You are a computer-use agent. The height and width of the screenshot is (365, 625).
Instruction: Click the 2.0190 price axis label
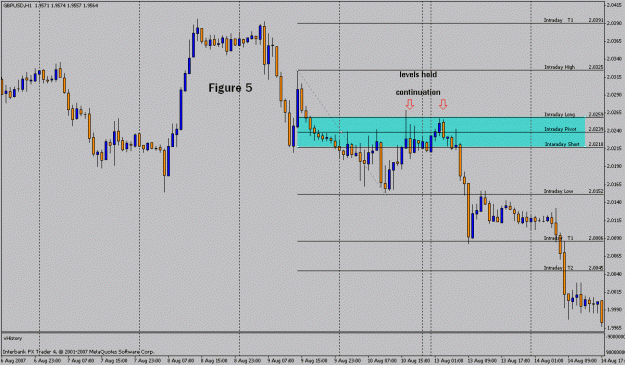coord(614,166)
